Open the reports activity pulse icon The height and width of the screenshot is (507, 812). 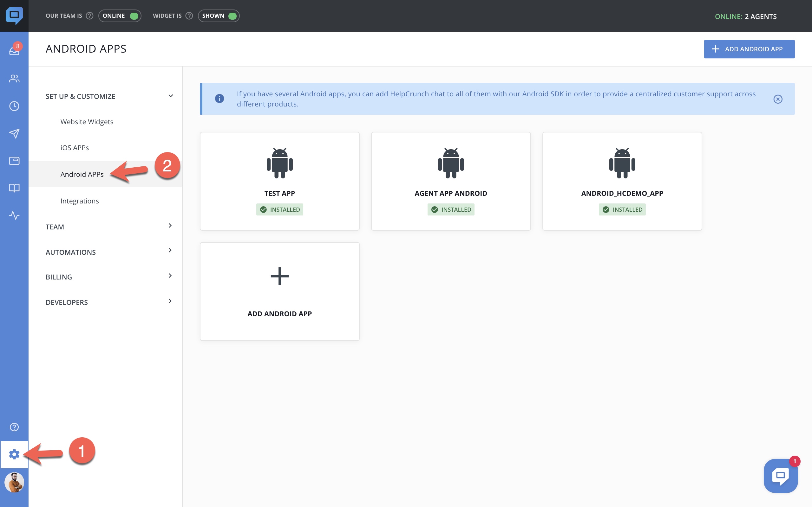point(14,215)
